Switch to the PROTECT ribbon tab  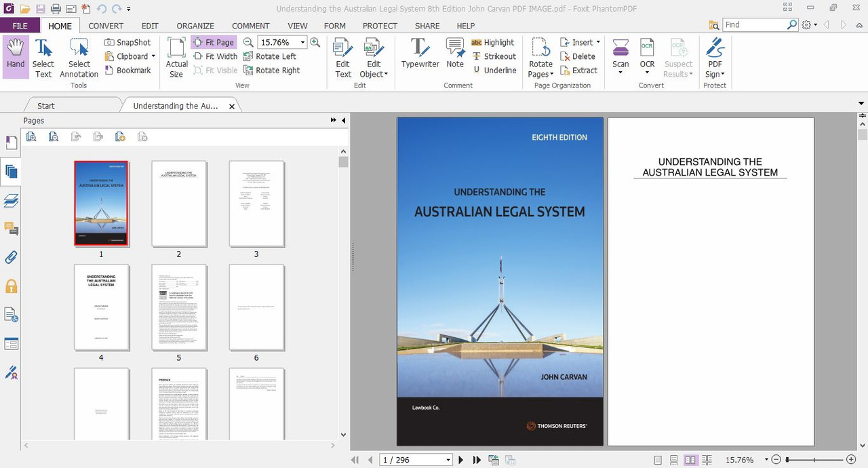[380, 26]
